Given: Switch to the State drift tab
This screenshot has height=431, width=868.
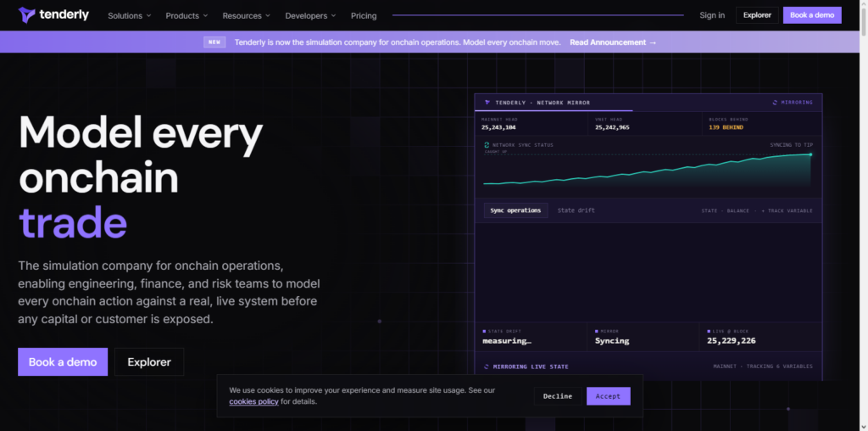Looking at the screenshot, I should pos(576,210).
